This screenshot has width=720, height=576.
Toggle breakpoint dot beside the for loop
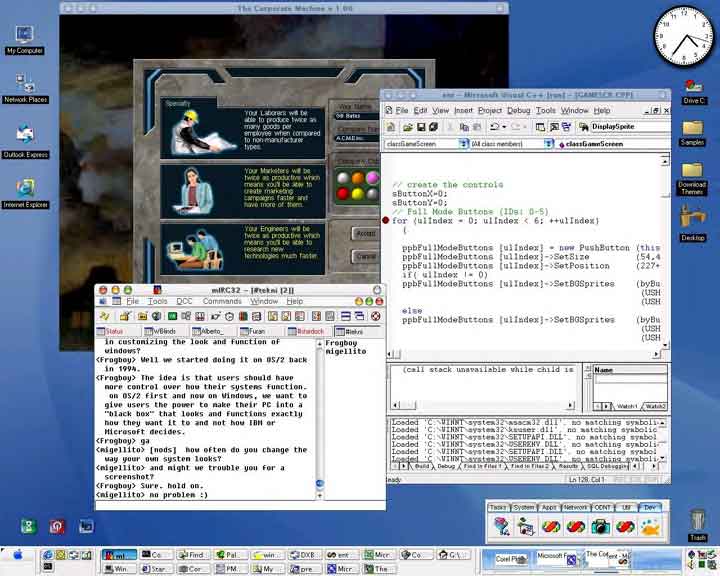pyautogui.click(x=386, y=220)
